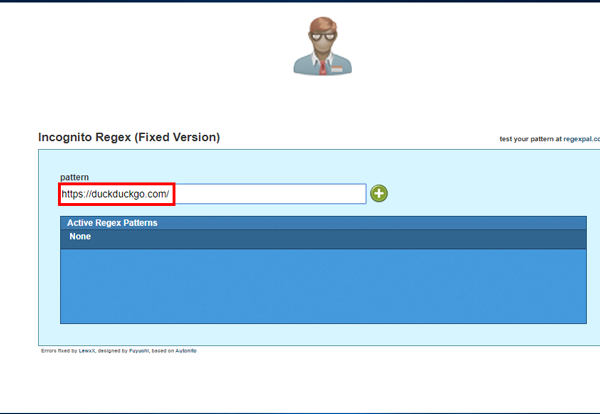Click the Active Regex Patterns header
600x414 pixels.
pos(111,222)
